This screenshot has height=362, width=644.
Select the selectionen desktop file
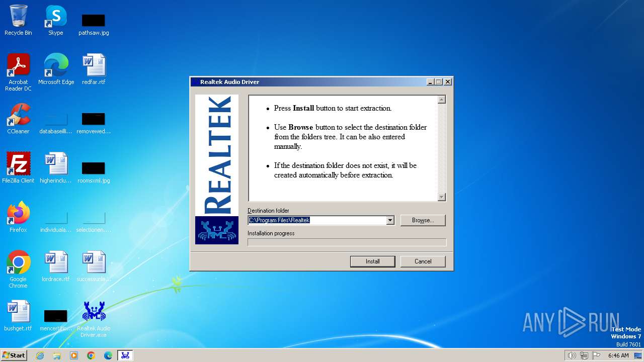click(94, 221)
